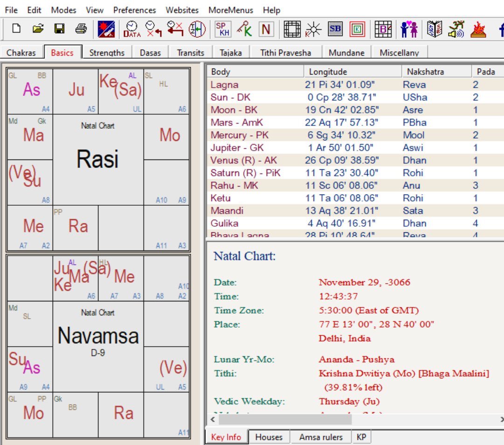Click the nested red squares K icon
The height and width of the screenshot is (445, 504).
(357, 29)
